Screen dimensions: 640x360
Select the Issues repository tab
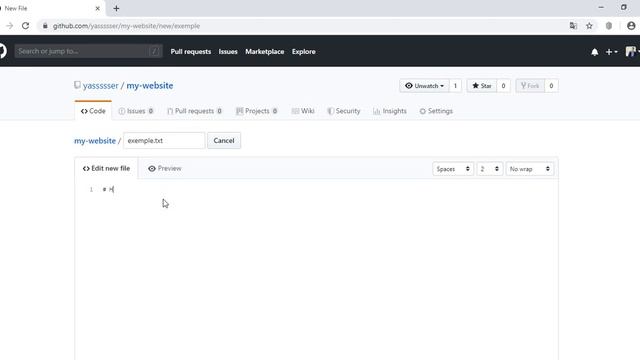[136, 111]
